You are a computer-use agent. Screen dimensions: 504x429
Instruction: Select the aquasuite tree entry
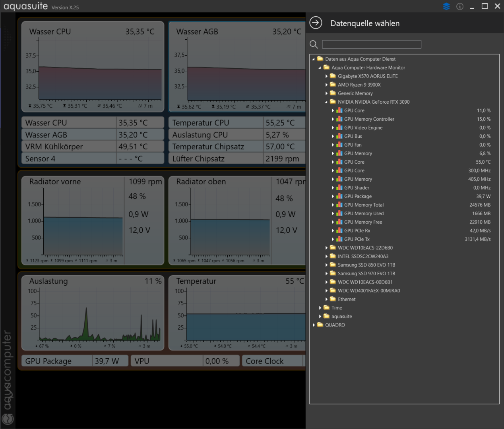tap(341, 317)
